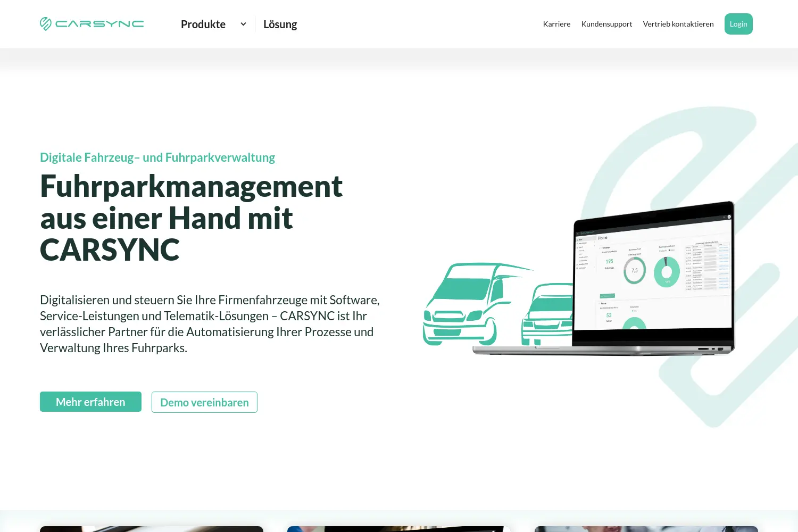Click the CARSYNC logo
Screen dimensions: 798x532
[x=92, y=24]
